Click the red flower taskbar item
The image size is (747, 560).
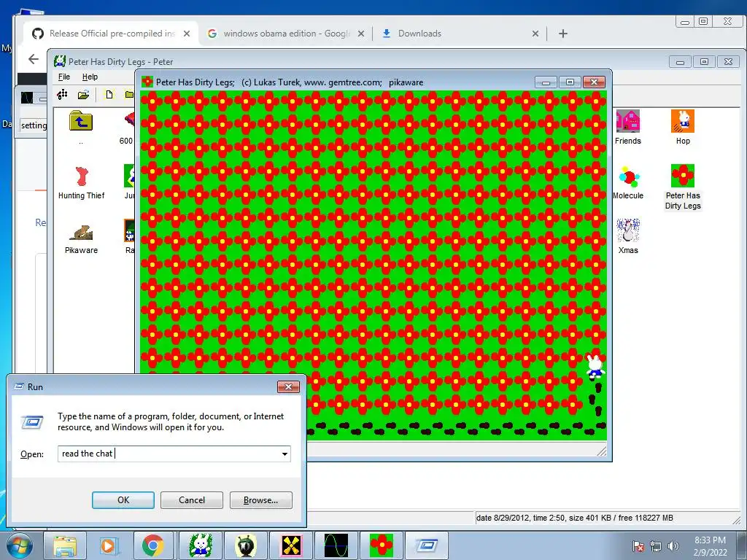tap(382, 545)
